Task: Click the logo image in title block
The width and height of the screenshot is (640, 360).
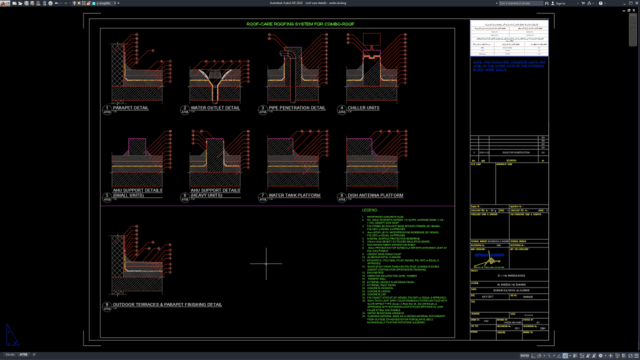Action: (x=489, y=260)
